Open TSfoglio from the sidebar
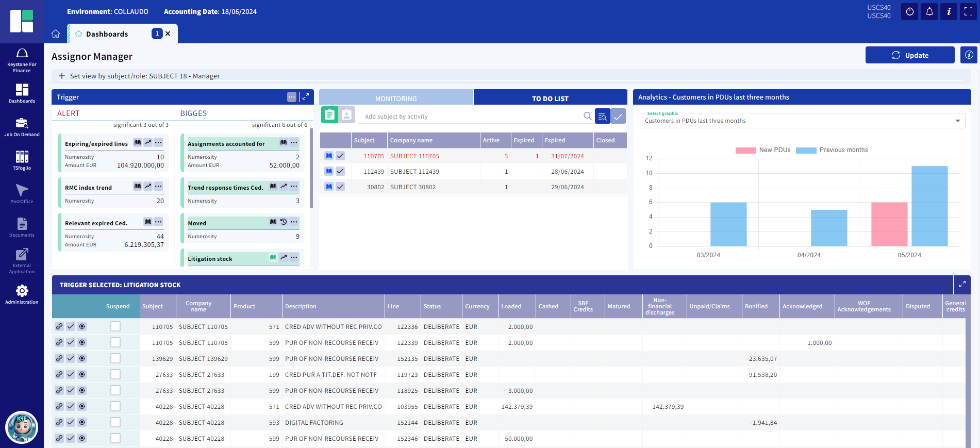Screen dimensions: 980x448 [x=22, y=160]
